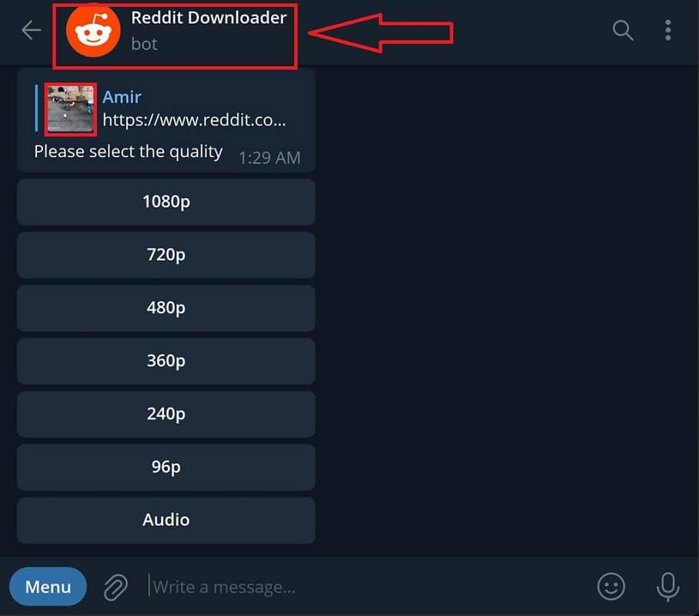Image resolution: width=699 pixels, height=616 pixels.
Task: Pick 360p video quality
Action: [166, 361]
